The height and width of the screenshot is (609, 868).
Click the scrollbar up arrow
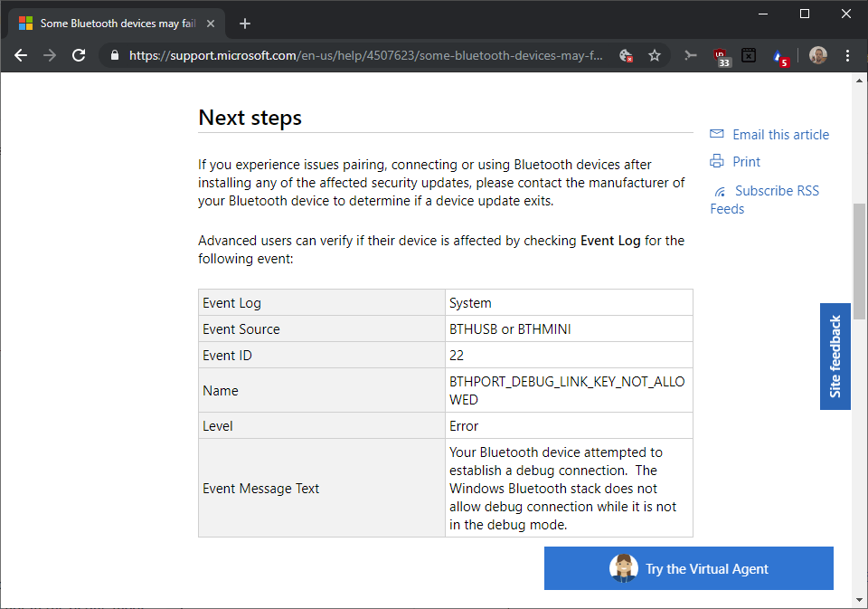pyautogui.click(x=859, y=81)
